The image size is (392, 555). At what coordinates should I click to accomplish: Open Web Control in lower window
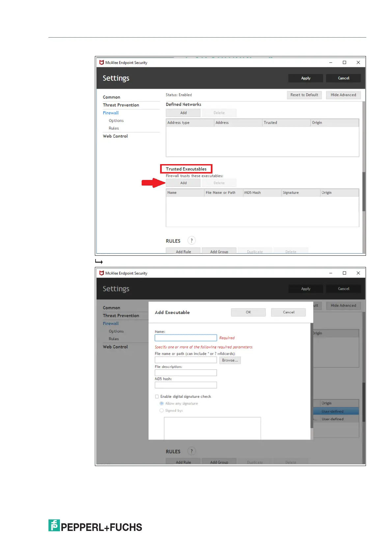click(x=115, y=347)
